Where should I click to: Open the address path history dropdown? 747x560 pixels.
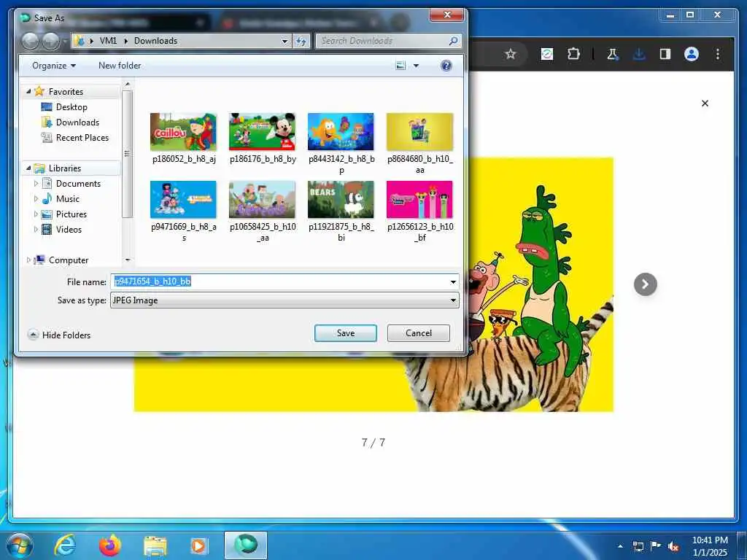(285, 41)
